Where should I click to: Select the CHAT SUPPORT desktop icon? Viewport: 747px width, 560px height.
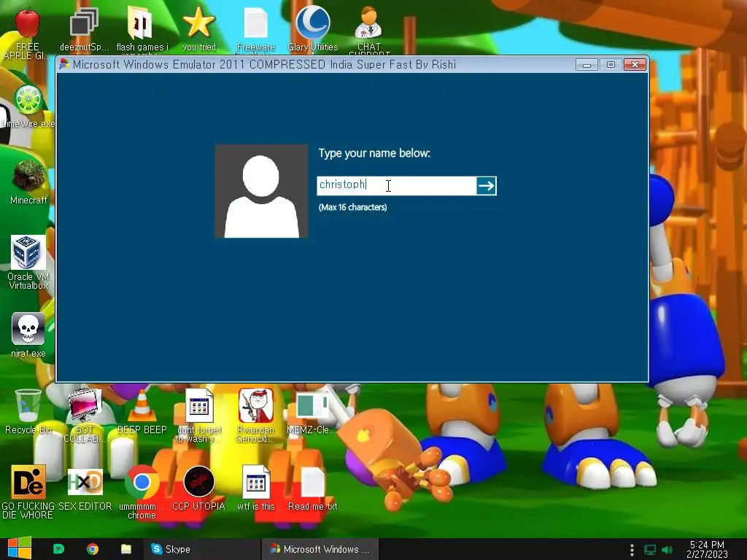pos(368,23)
